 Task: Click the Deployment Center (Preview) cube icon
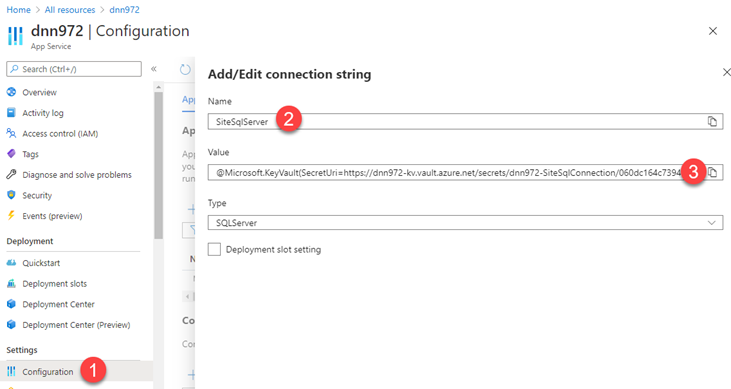(11, 324)
